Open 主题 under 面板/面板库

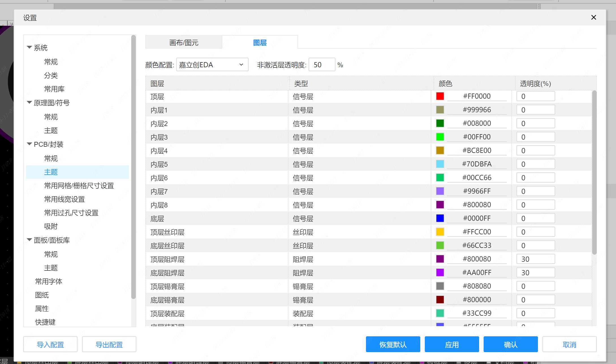[x=51, y=268]
